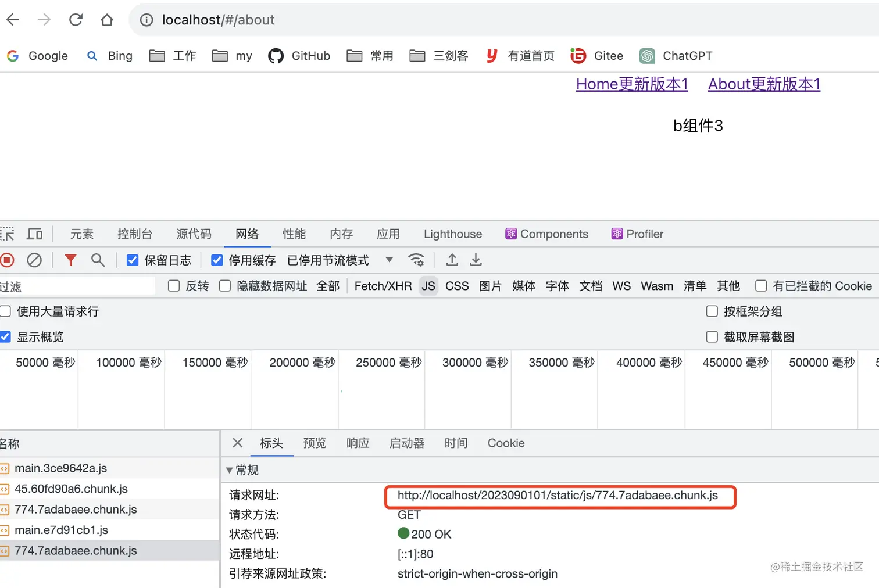
Task: Disable the 显示概览 checkbox
Action: pos(5,337)
